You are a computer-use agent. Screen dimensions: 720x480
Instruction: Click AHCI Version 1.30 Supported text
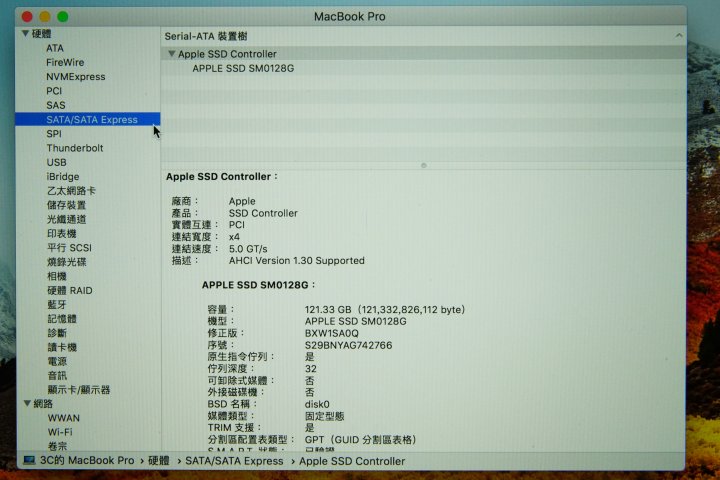click(x=297, y=260)
